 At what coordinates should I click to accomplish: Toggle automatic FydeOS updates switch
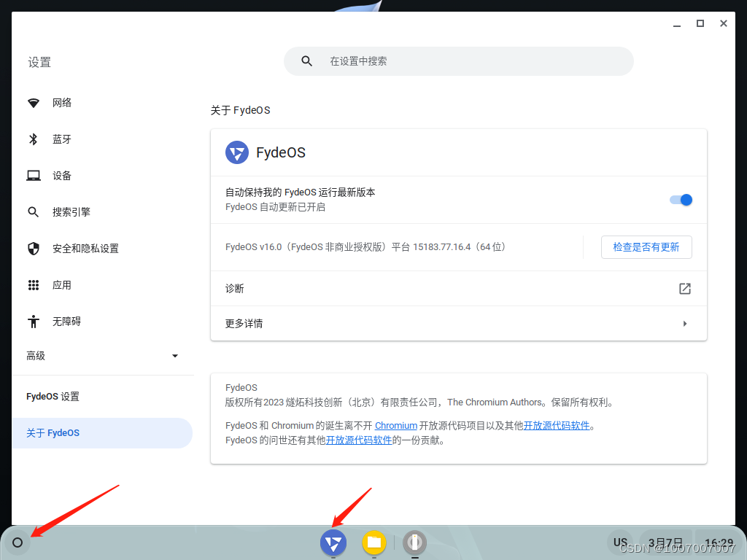click(681, 200)
